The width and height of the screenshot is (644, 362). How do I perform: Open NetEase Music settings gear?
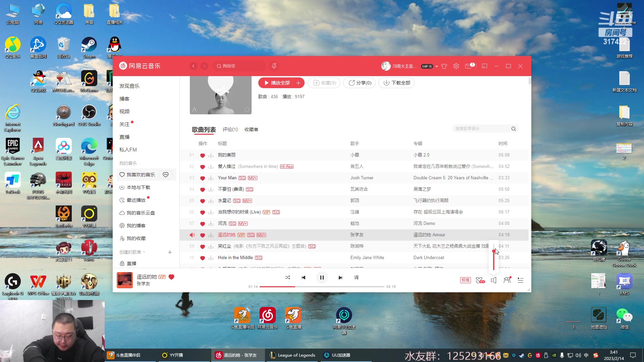click(x=456, y=66)
